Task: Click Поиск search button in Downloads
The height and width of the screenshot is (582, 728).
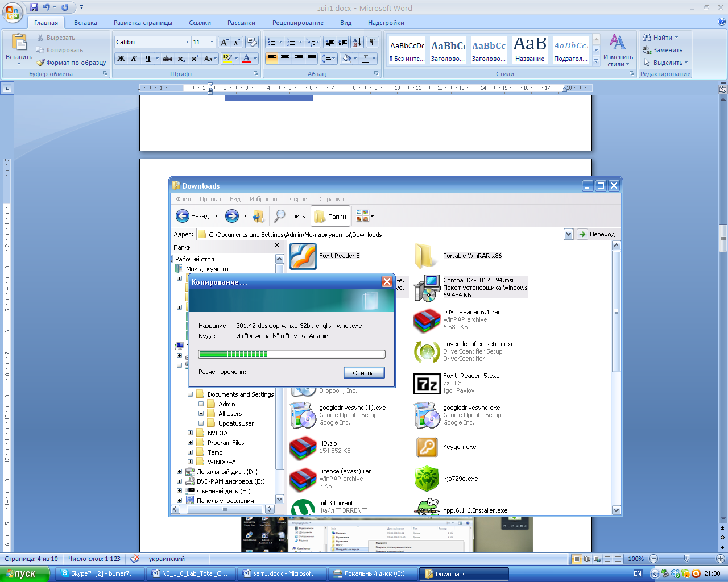Action: pos(290,216)
